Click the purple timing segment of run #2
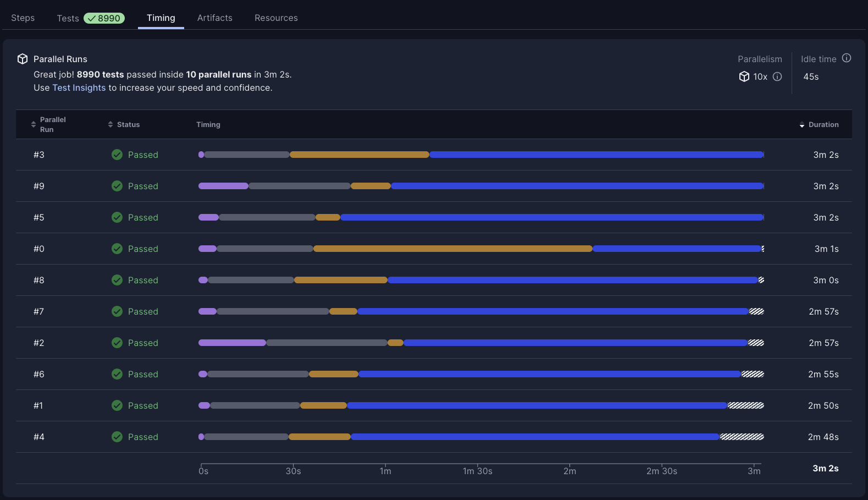Viewport: 868px width, 500px height. [232, 343]
